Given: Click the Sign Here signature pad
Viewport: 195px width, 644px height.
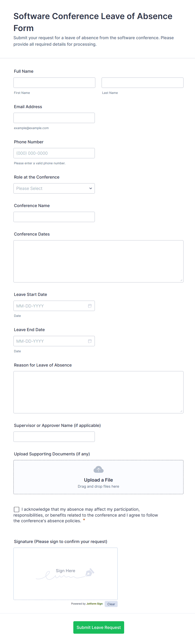Looking at the screenshot, I should pyautogui.click(x=65, y=574).
